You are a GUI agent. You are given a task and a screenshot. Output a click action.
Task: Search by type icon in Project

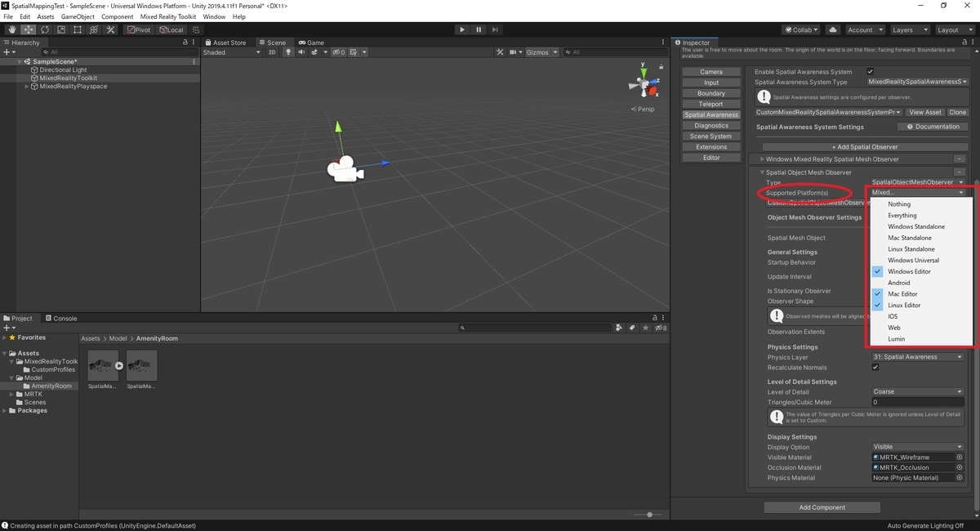(x=619, y=328)
